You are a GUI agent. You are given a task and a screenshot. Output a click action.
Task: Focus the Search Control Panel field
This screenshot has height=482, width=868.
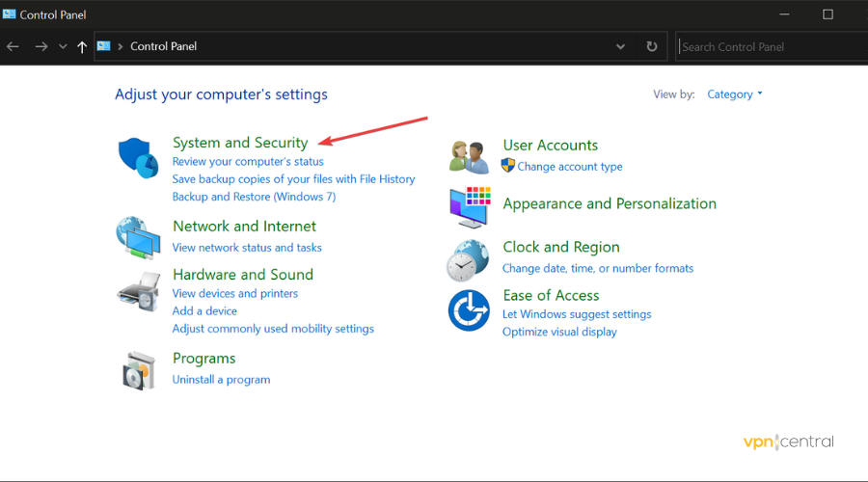[772, 46]
